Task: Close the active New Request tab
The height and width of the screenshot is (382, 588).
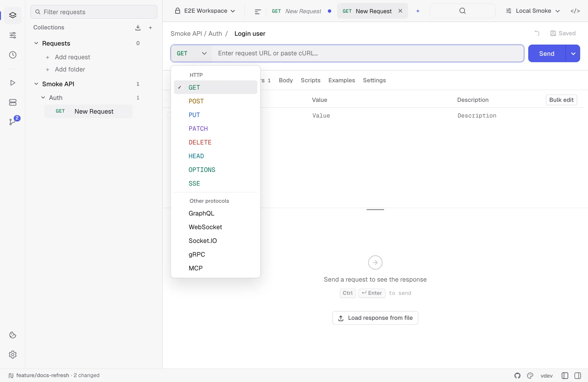Action: click(x=400, y=11)
